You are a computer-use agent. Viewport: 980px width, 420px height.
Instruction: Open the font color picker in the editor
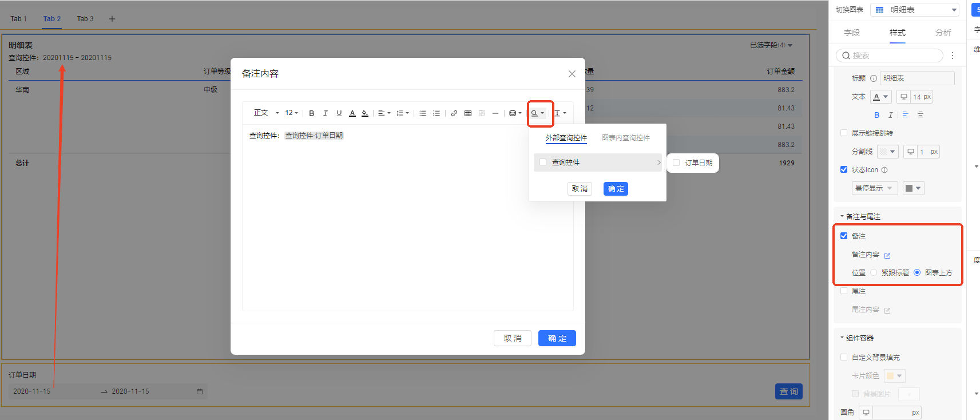point(352,113)
